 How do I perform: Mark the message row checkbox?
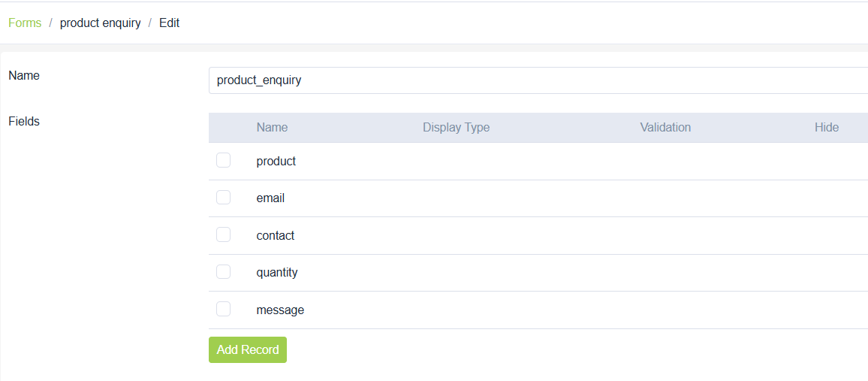point(223,309)
